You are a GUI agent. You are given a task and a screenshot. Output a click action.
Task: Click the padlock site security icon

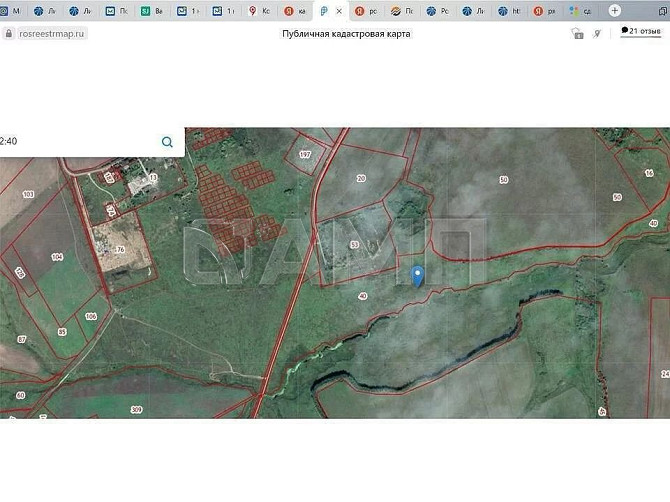tap(9, 33)
